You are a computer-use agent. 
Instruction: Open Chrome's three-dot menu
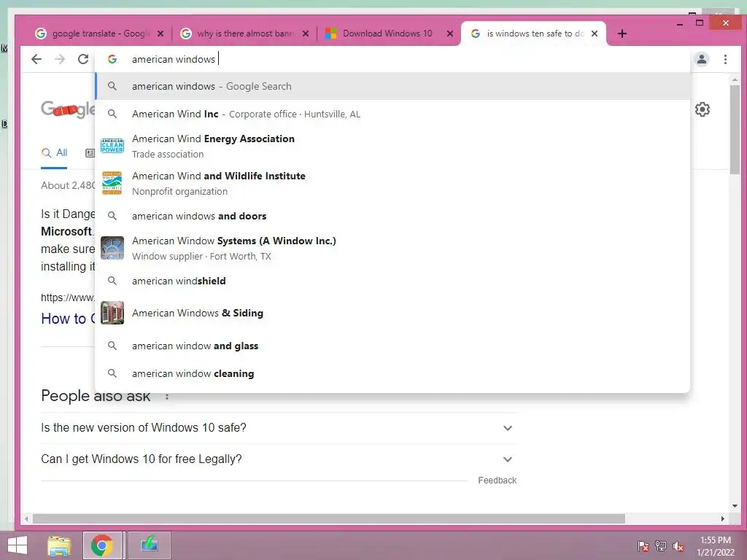(x=725, y=59)
